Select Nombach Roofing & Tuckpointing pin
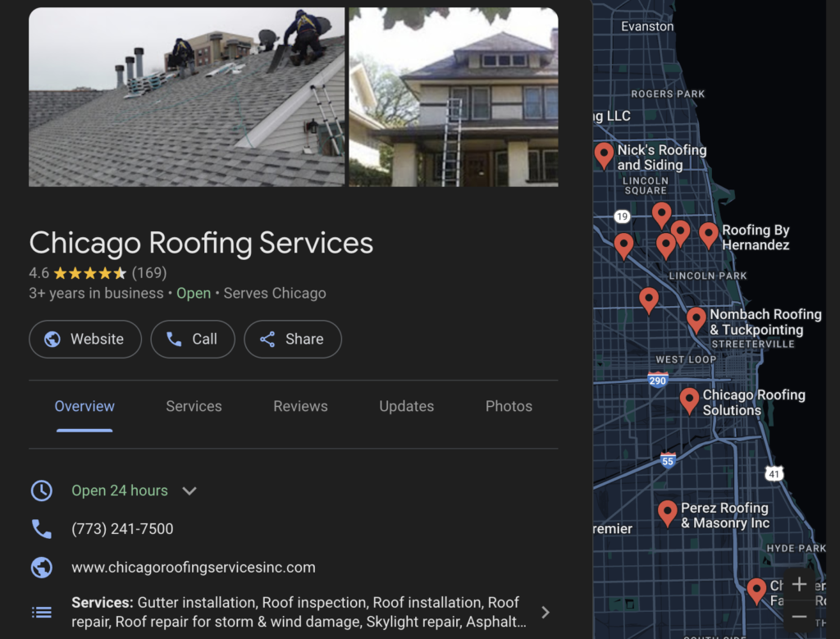Image resolution: width=840 pixels, height=639 pixels. pyautogui.click(x=696, y=320)
